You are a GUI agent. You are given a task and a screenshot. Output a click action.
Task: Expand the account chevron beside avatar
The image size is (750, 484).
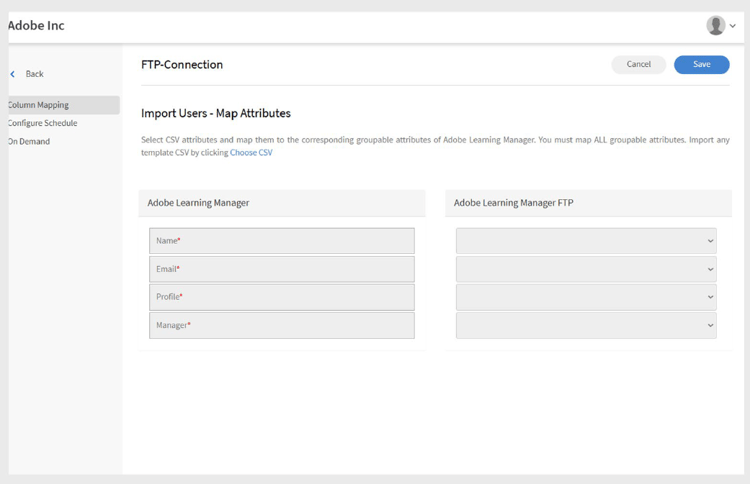733,26
